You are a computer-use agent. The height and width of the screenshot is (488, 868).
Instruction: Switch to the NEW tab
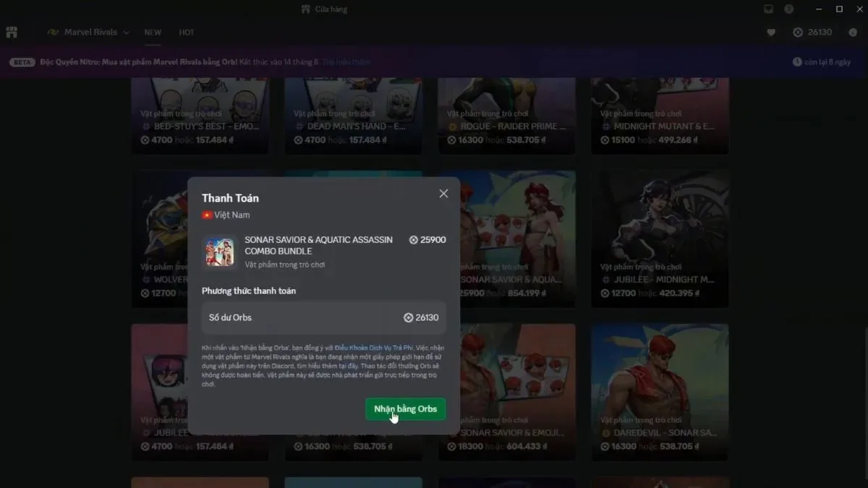153,33
